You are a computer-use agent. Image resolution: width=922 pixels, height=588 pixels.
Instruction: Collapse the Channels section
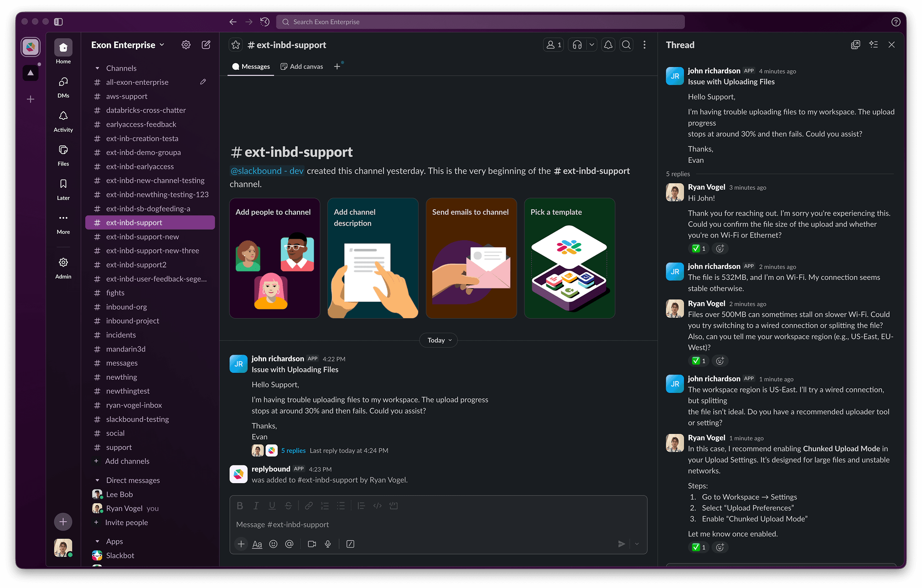pyautogui.click(x=97, y=68)
